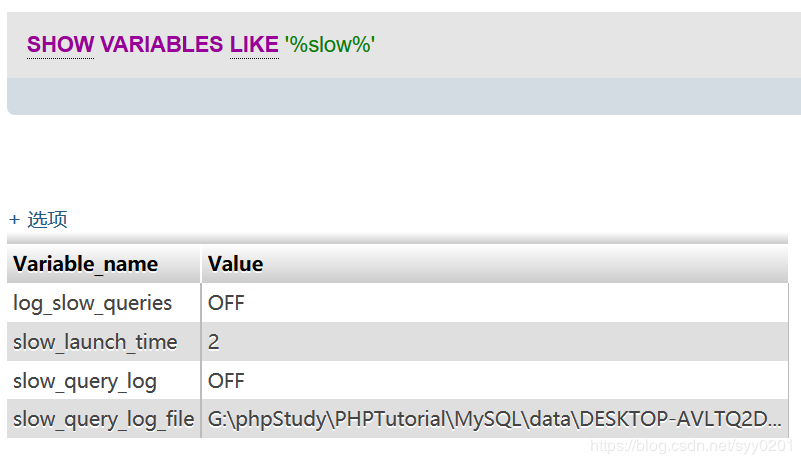Click the plus sign beside 选项
This screenshot has height=464, width=801.
[14, 220]
